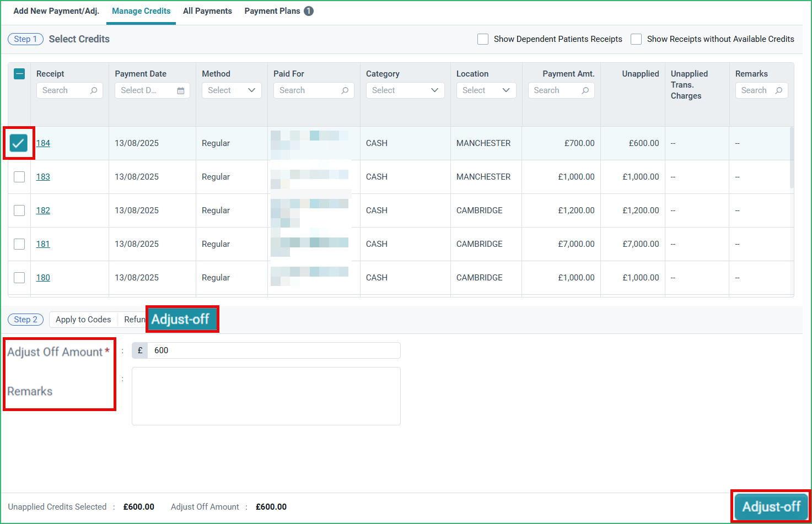812x524 pixels.
Task: Click the £700.00 payment amount cell
Action: [x=579, y=143]
